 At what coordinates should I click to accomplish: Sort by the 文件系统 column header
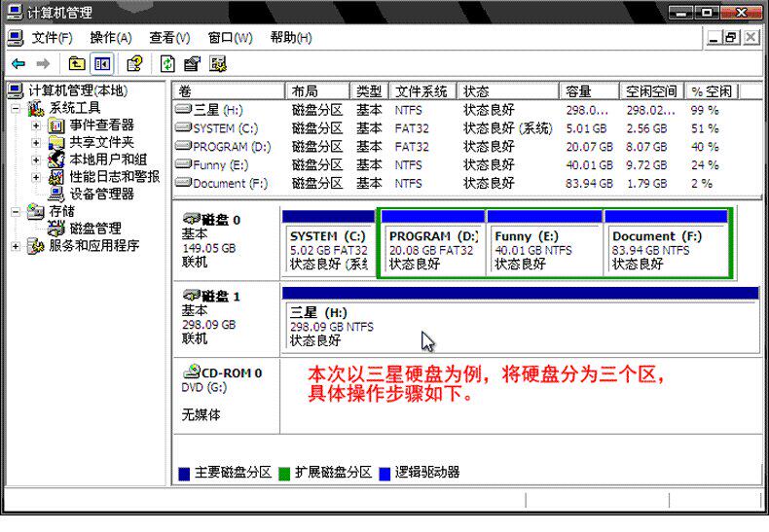422,91
